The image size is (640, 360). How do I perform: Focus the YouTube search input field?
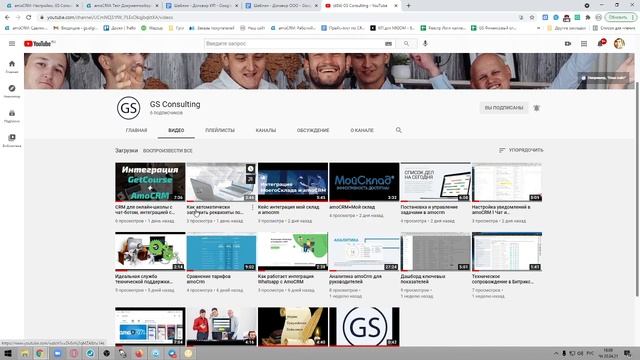(x=294, y=44)
